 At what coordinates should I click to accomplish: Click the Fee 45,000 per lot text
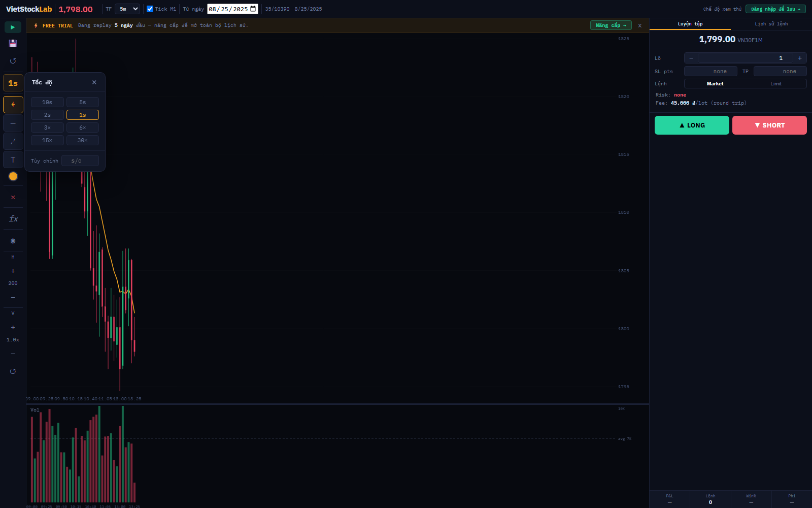point(701,103)
